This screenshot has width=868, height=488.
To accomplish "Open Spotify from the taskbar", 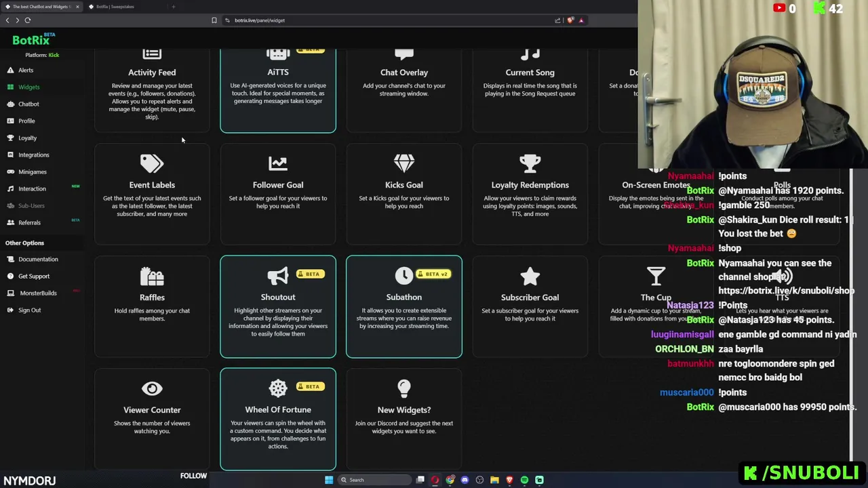I will (524, 480).
